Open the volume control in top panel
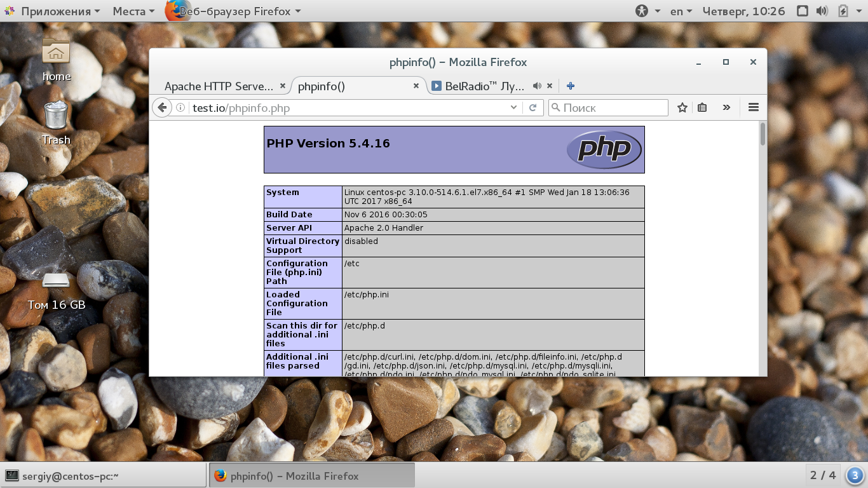868x488 pixels. point(822,11)
